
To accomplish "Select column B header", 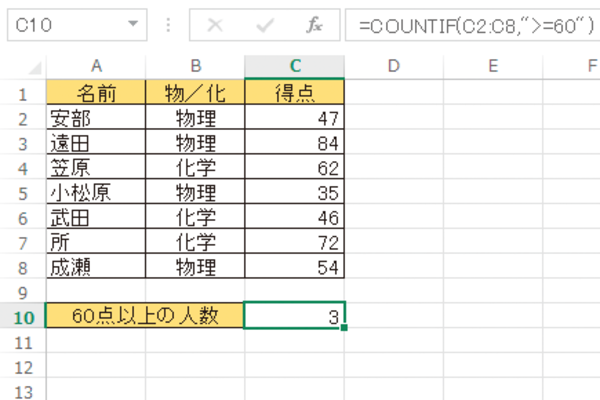I will coord(195,67).
